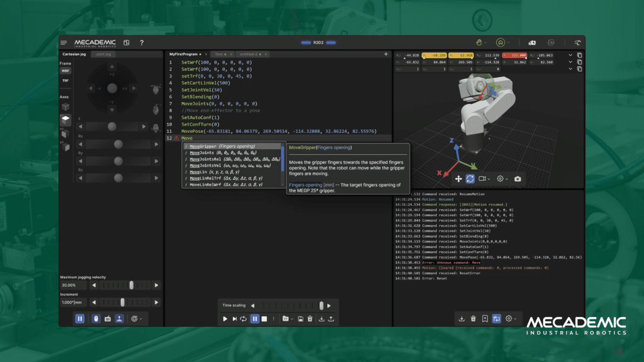Click the loop program icon
644x362 pixels.
(244, 319)
